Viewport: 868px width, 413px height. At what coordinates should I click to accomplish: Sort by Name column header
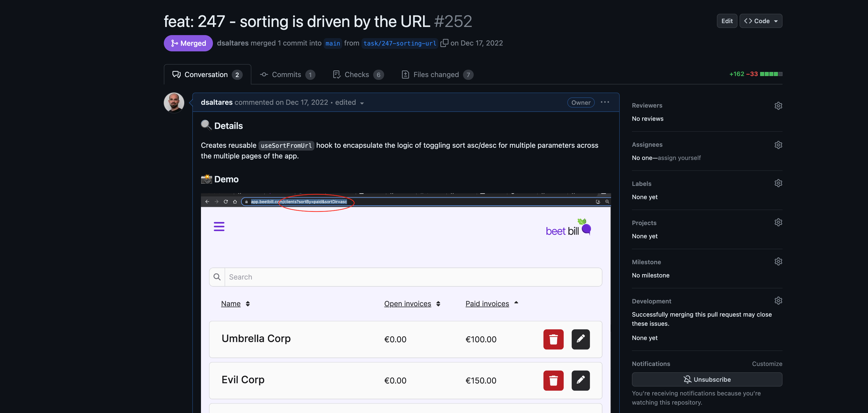(231, 303)
